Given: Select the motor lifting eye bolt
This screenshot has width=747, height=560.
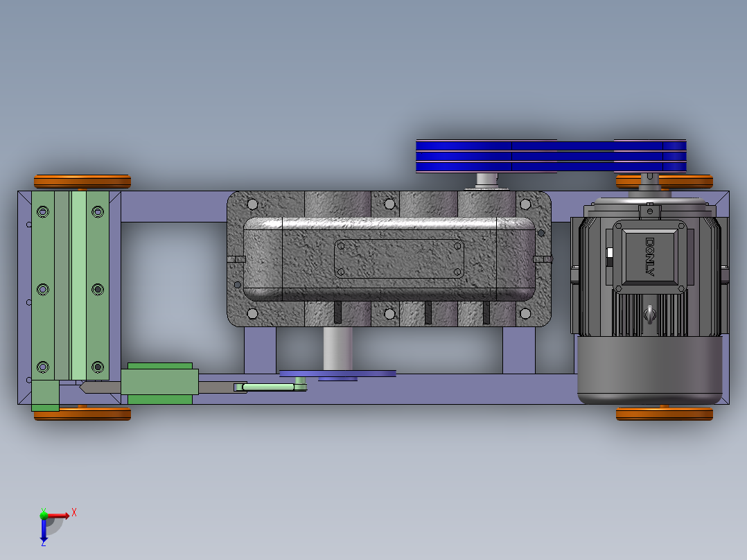Looking at the screenshot, I should 649,314.
